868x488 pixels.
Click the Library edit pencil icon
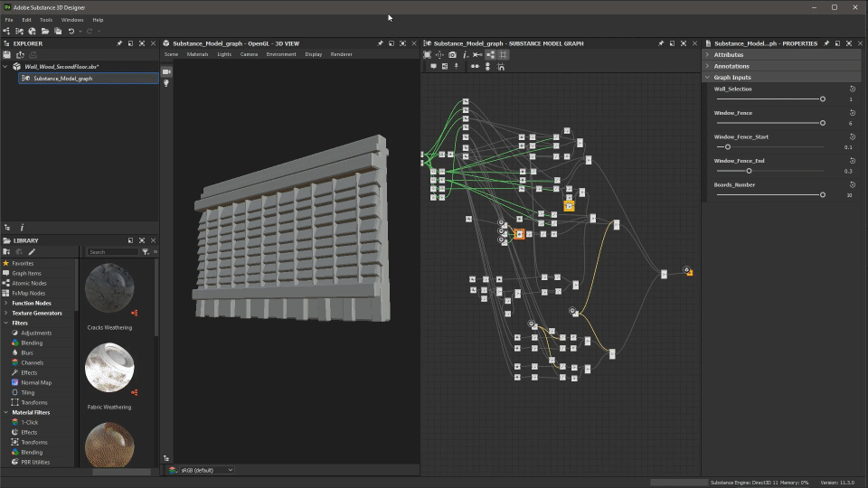tap(33, 252)
